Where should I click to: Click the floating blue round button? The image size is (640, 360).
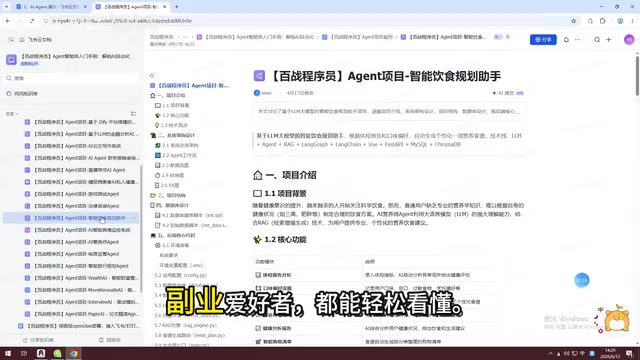coord(582,280)
